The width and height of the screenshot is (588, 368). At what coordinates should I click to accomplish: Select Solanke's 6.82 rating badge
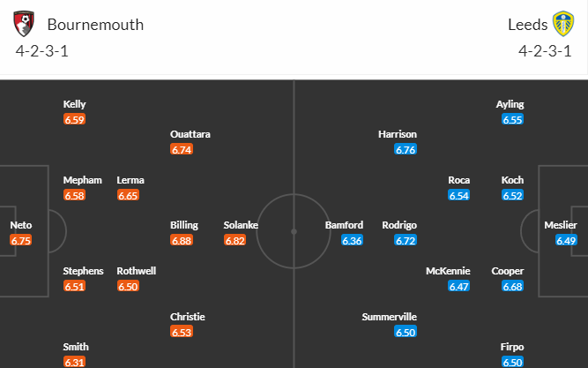[234, 240]
